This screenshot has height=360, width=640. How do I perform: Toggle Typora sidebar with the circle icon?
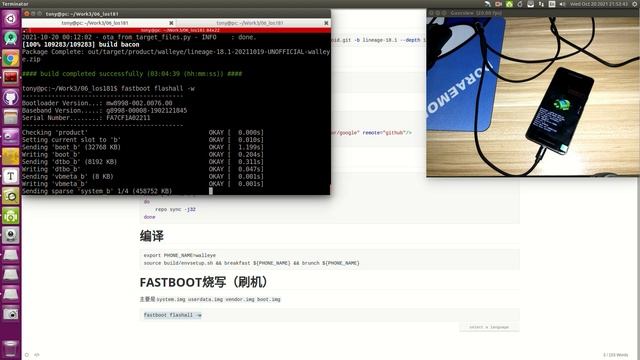point(27,355)
